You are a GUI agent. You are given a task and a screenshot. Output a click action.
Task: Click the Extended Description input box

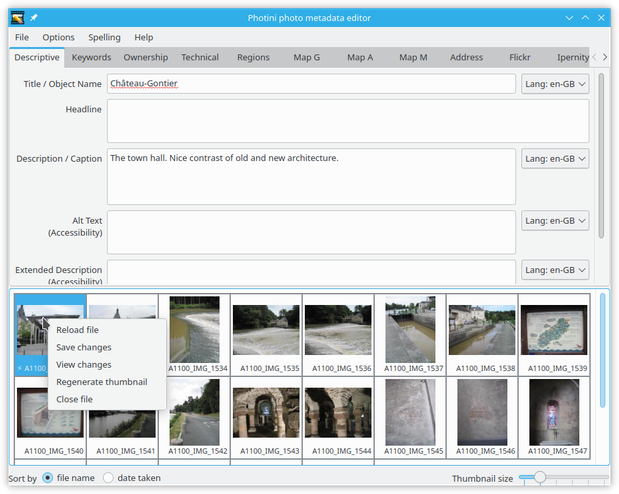[311, 272]
